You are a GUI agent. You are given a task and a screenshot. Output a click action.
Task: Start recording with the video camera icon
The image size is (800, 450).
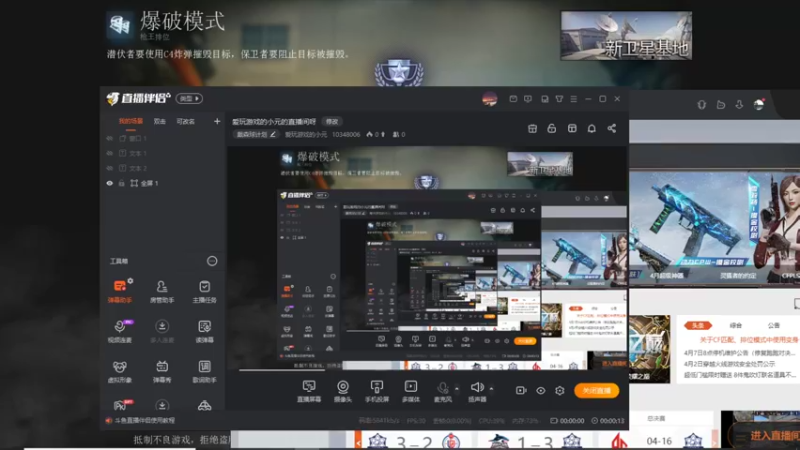tap(521, 390)
